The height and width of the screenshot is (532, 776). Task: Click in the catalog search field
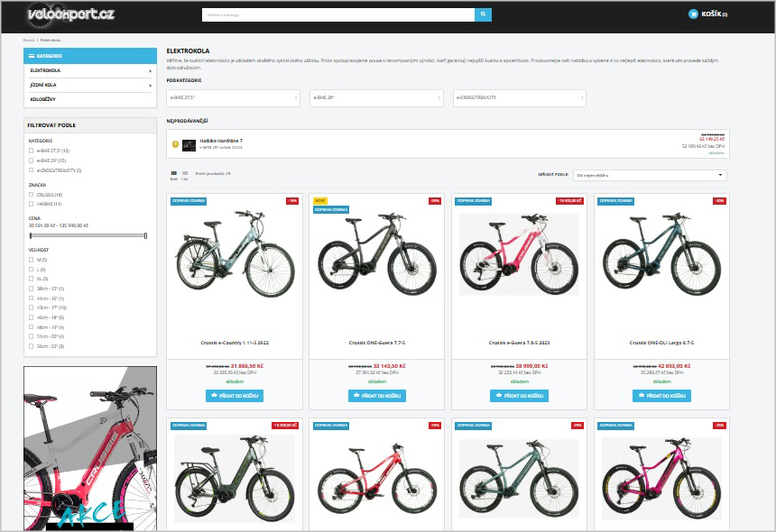click(338, 14)
